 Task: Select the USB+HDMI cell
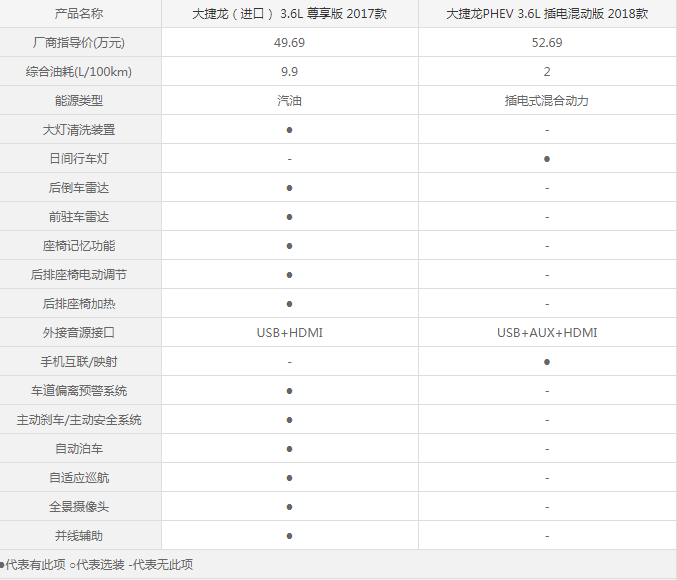[290, 333]
